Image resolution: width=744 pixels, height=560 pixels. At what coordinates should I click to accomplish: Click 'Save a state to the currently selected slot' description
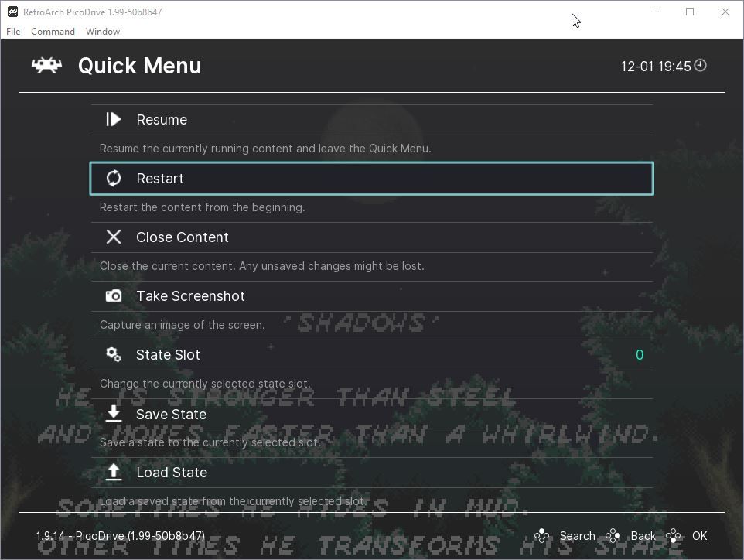[x=210, y=442]
